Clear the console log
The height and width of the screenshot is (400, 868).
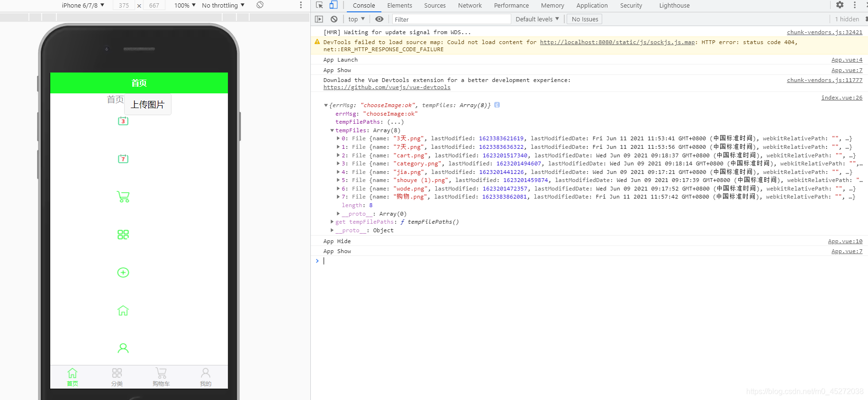[x=334, y=19]
